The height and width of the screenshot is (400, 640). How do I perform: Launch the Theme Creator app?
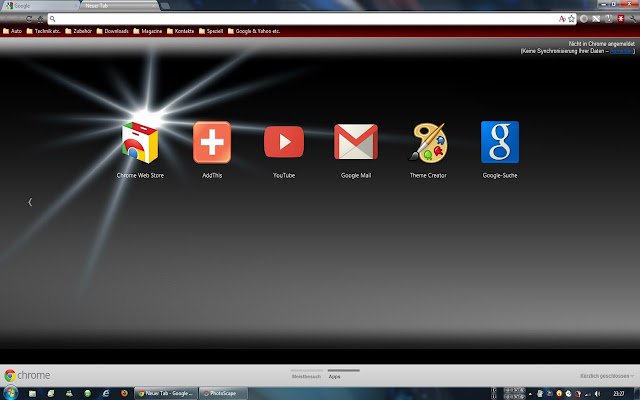tap(428, 142)
